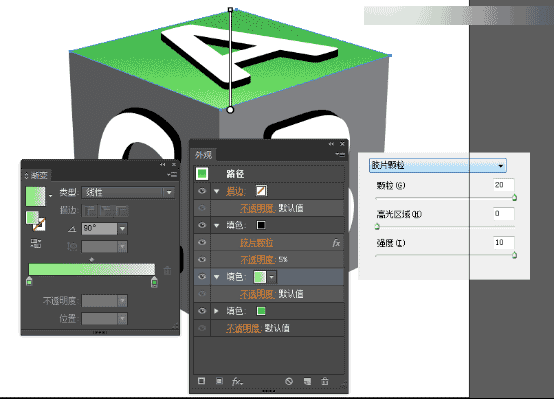
Task: Open the 位置 dropdown arrow in the 渐变 panel
Action: tap(122, 319)
